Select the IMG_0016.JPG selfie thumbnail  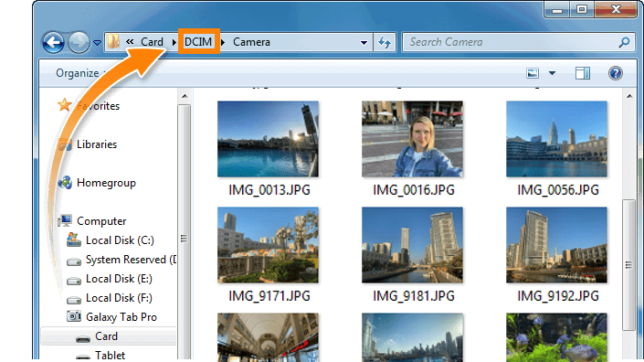click(x=412, y=139)
